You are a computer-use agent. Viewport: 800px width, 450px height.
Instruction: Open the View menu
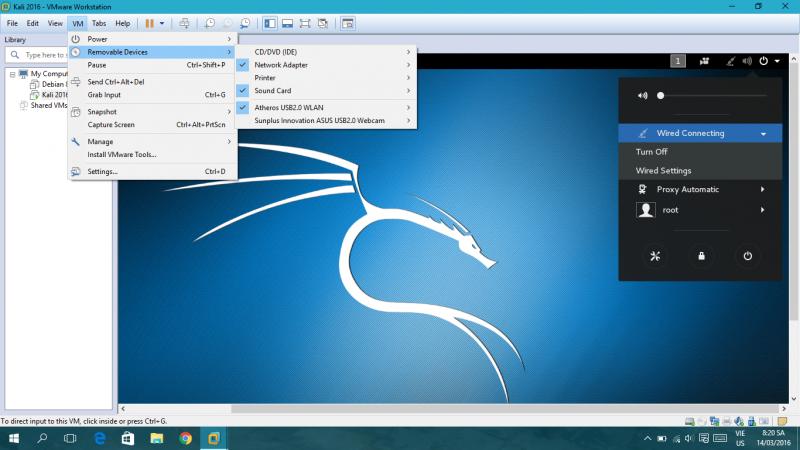tap(55, 23)
